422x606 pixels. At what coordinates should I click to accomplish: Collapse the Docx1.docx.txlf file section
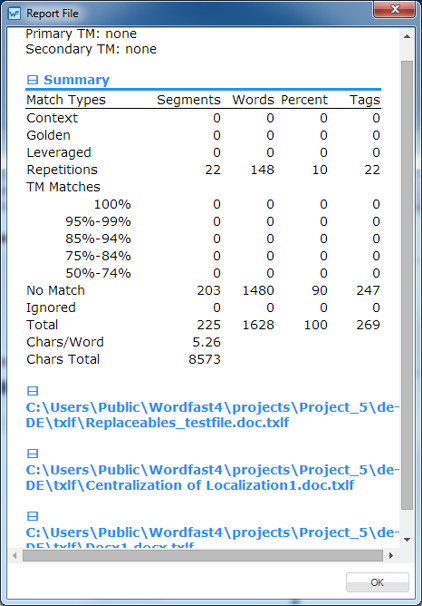(x=32, y=516)
